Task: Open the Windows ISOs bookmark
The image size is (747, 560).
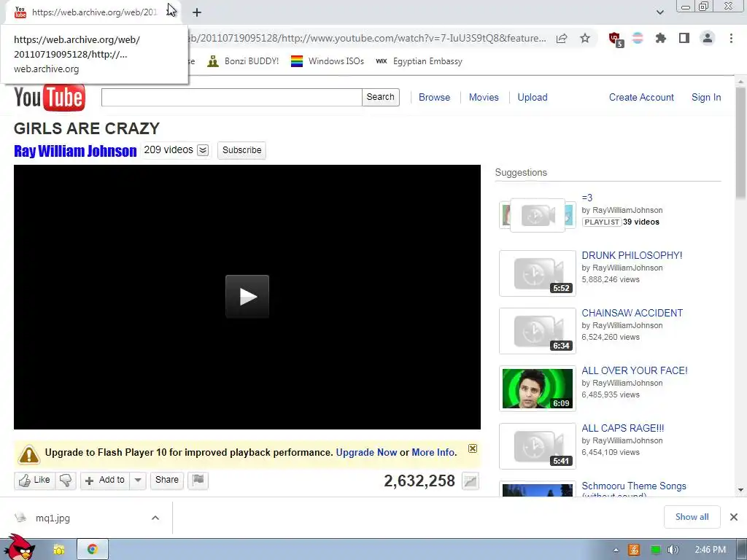Action: coord(328,61)
